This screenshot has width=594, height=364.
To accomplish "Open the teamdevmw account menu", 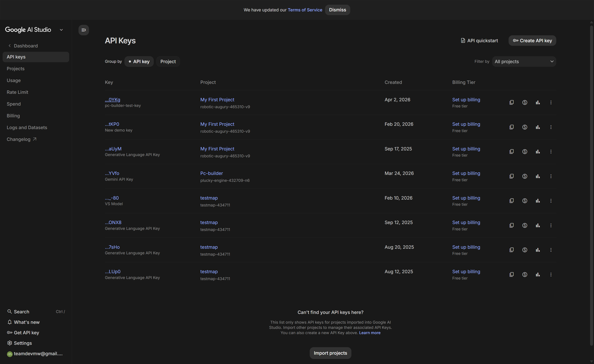I will [36, 354].
